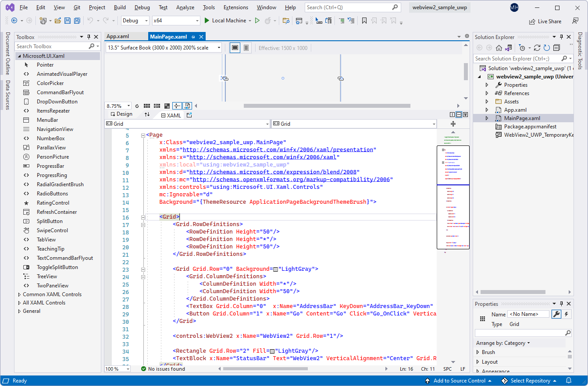Refresh the XAML designer preview
This screenshot has height=386, width=588.
137,106
